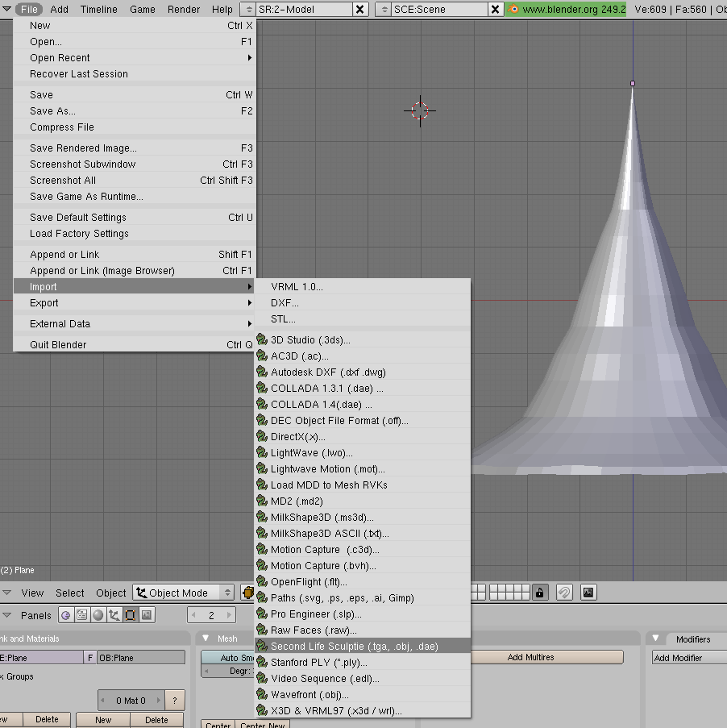The image size is (727, 728).
Task: Open the 3D View's View menu
Action: [32, 593]
